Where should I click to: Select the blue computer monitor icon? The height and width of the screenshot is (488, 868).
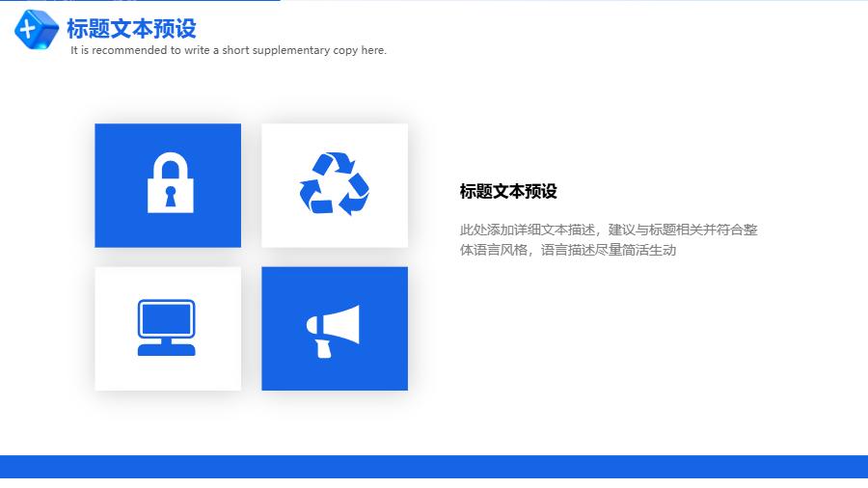166,328
